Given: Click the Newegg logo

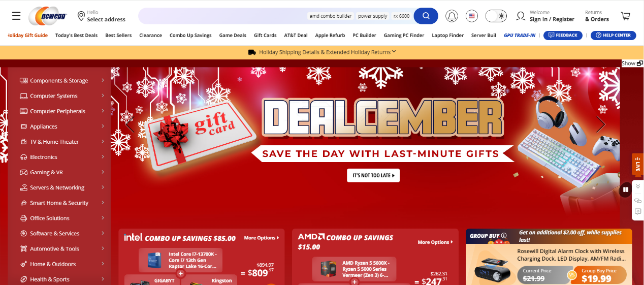Looking at the screenshot, I should pos(49,16).
